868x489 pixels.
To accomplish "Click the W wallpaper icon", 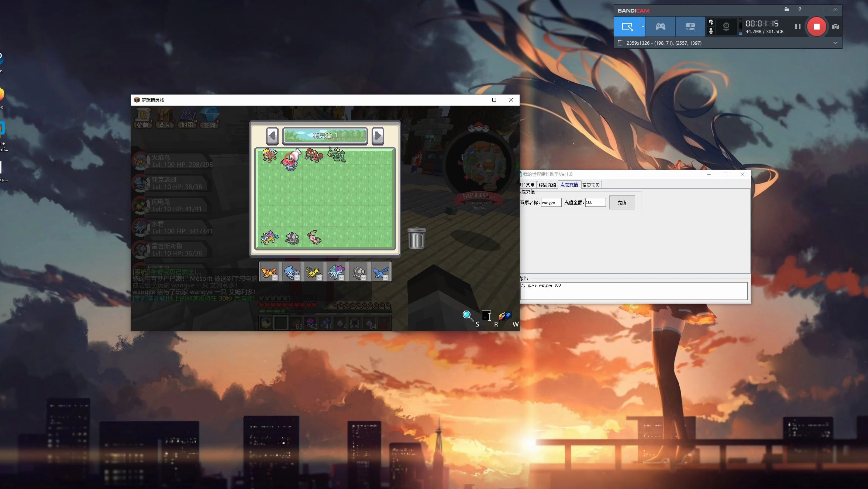I will point(505,316).
